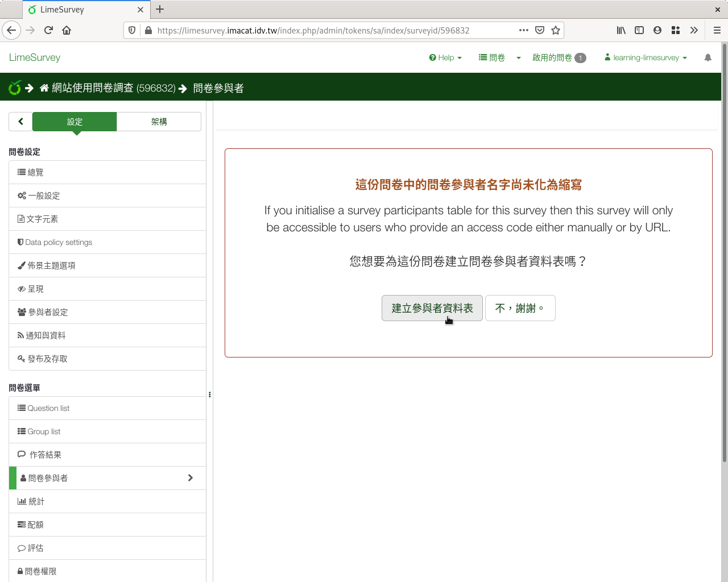Expand the dropdown caret next to 問卷

(519, 57)
